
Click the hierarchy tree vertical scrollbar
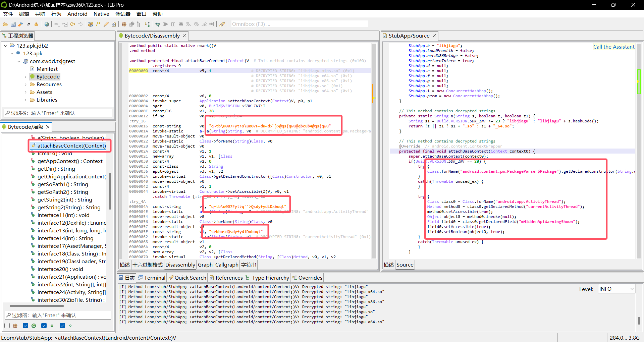pos(110,191)
